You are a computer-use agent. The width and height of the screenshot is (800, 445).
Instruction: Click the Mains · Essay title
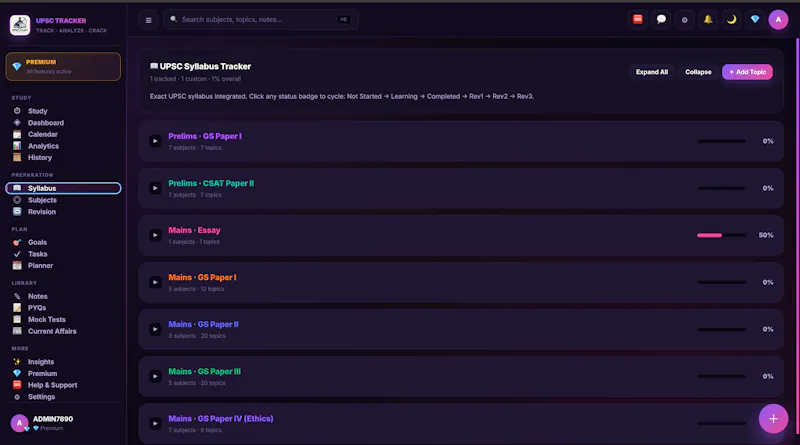coord(194,230)
